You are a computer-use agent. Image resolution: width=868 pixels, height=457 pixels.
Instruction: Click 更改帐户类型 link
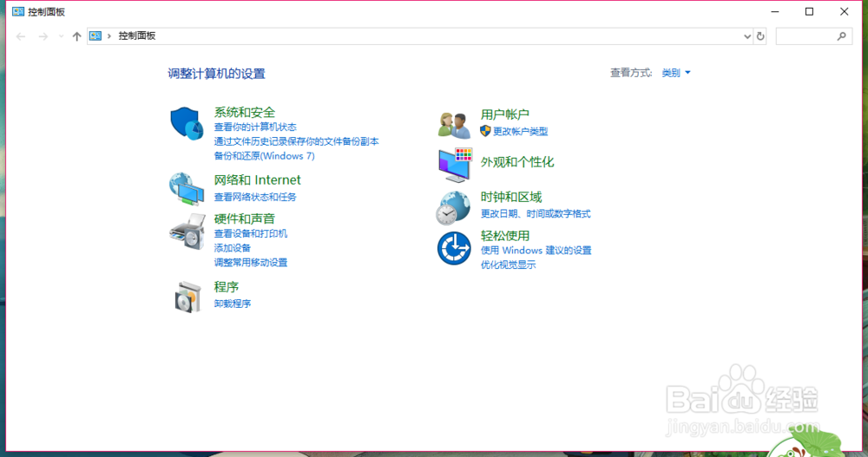coord(520,131)
